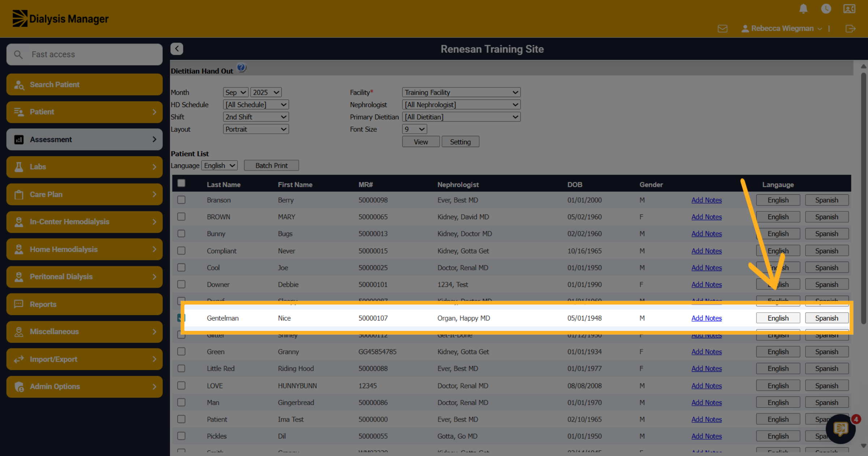Image resolution: width=868 pixels, height=456 pixels.
Task: Open the Shift dropdown showing 2nd Shift
Action: point(256,117)
